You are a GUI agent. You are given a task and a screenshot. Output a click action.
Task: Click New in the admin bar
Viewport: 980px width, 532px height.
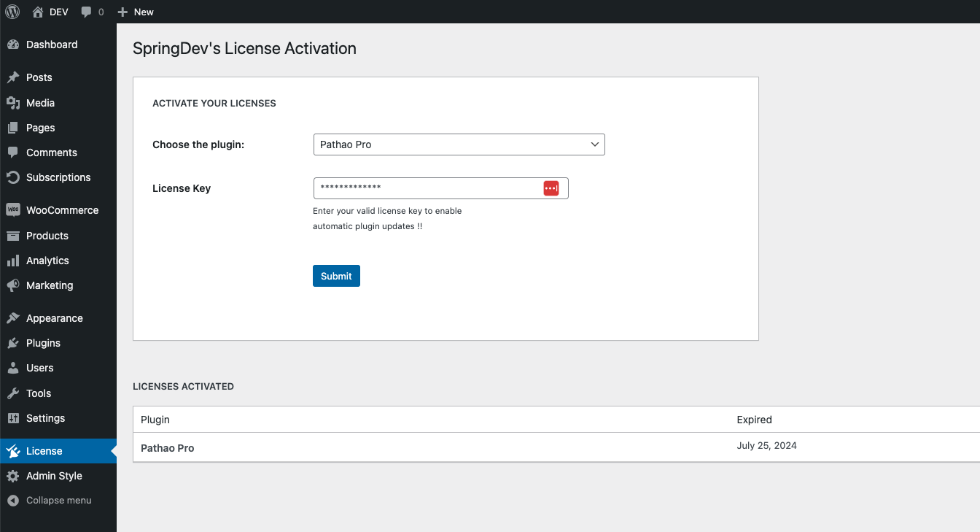144,12
